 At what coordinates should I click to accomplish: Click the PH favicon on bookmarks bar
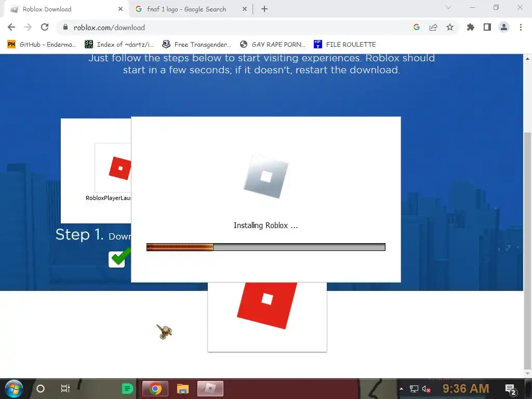[11, 45]
